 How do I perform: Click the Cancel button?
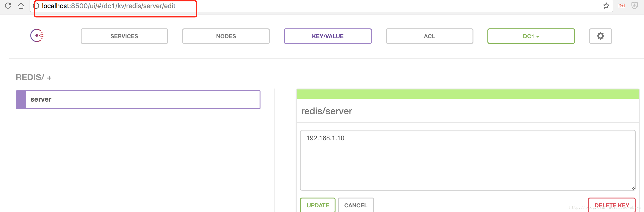[x=356, y=205]
